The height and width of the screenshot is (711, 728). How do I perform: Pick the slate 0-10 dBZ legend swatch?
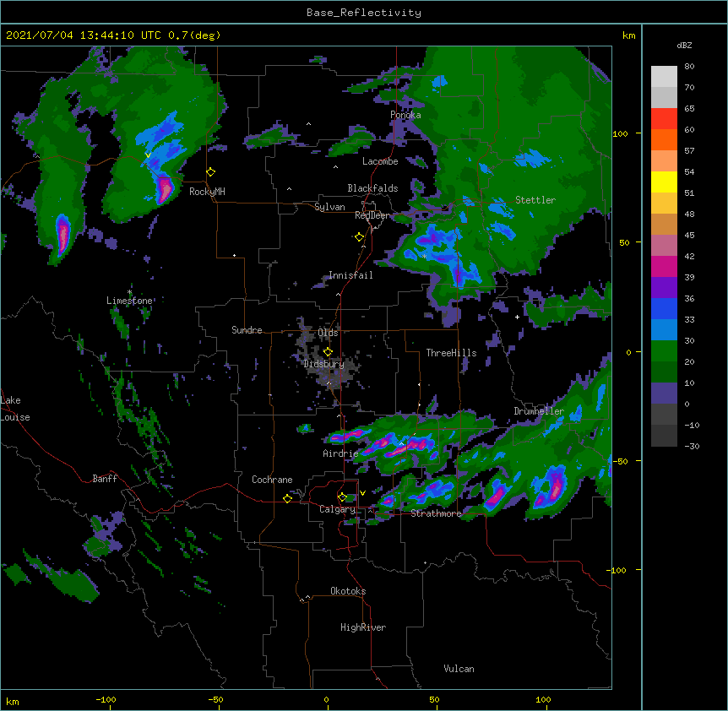coord(664,393)
